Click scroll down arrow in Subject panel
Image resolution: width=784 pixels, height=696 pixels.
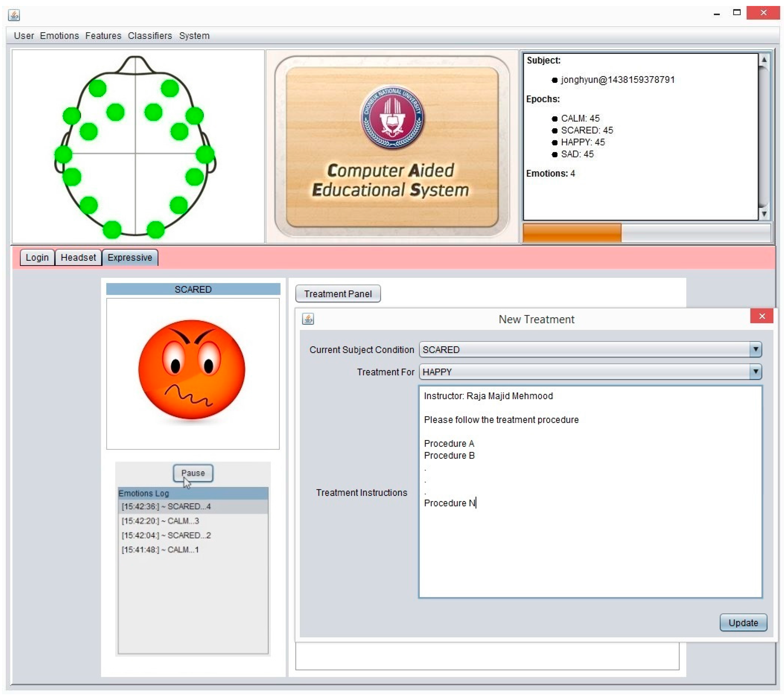click(764, 214)
